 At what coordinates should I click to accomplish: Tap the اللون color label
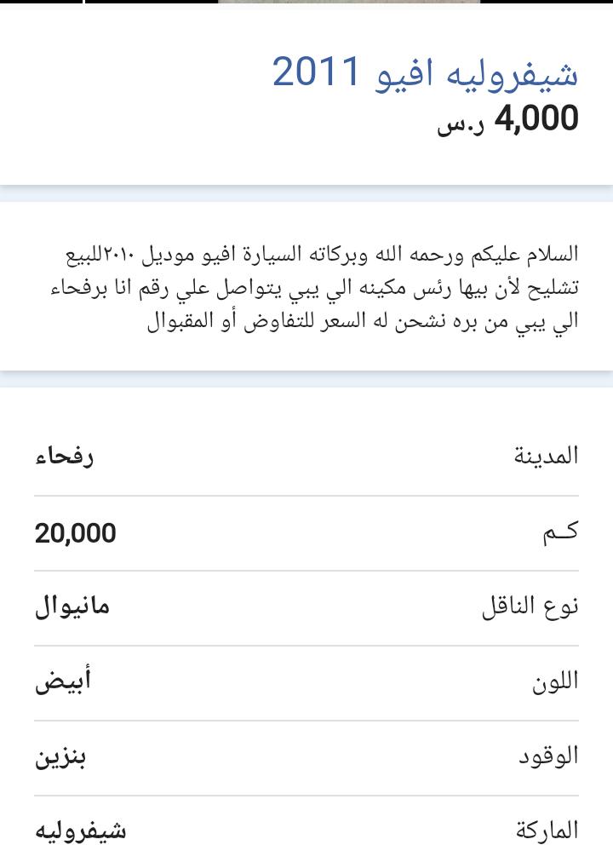point(555,682)
